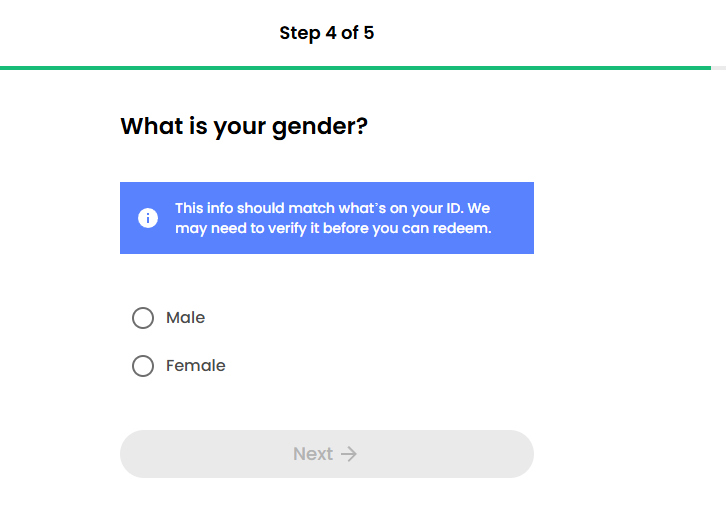Click the word "Next" on the button

click(x=312, y=454)
